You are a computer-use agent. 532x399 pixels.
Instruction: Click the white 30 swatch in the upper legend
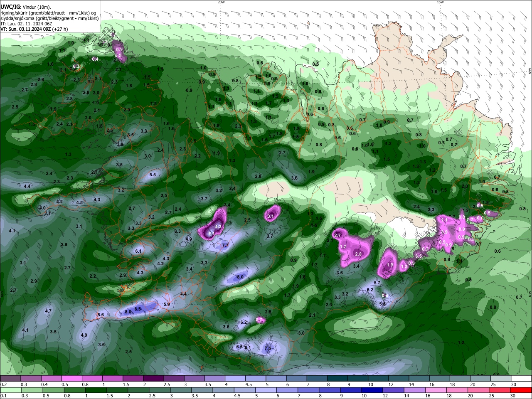point(521,378)
